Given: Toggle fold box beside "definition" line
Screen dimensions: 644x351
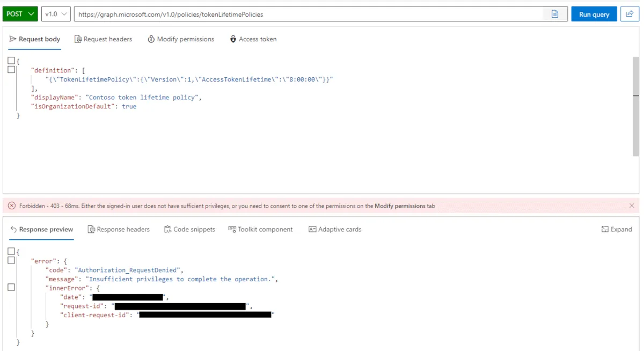Looking at the screenshot, I should coord(11,70).
